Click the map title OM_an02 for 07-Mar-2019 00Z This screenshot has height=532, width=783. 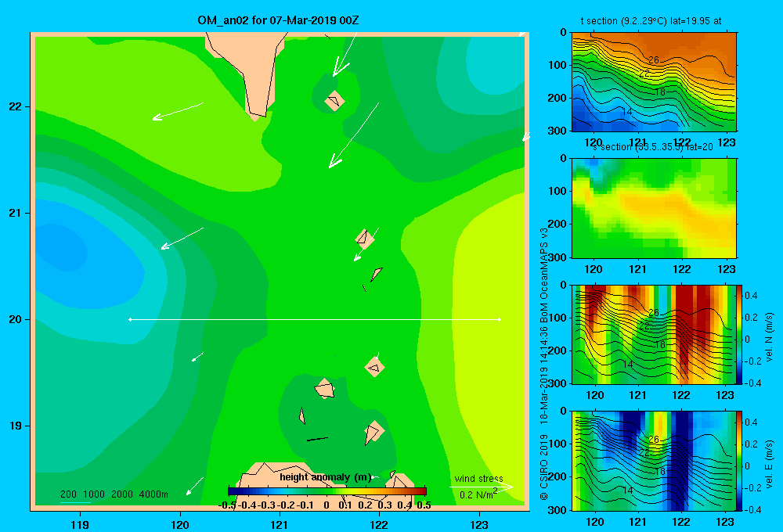[278, 20]
